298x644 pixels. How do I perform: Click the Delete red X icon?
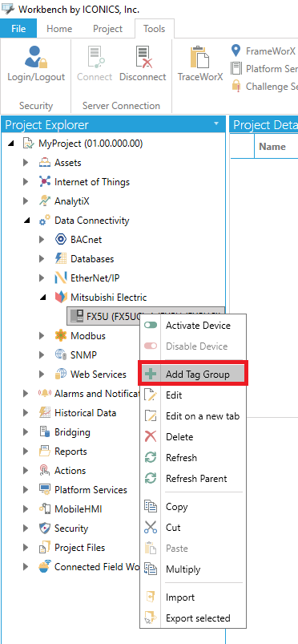coord(151,436)
